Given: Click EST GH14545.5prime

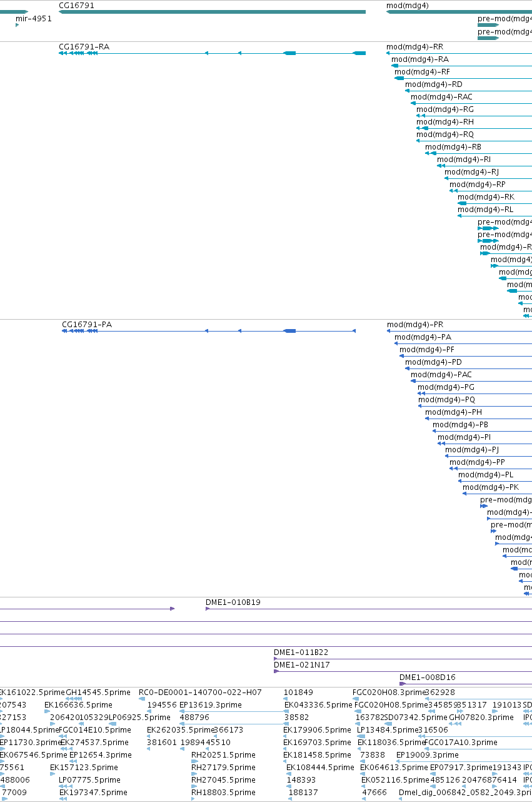Looking at the screenshot, I should 98,693.
